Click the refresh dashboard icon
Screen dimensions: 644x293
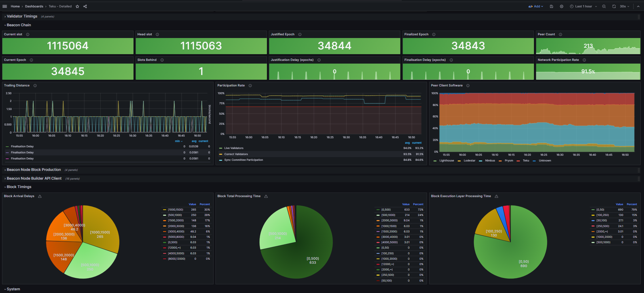tap(614, 6)
